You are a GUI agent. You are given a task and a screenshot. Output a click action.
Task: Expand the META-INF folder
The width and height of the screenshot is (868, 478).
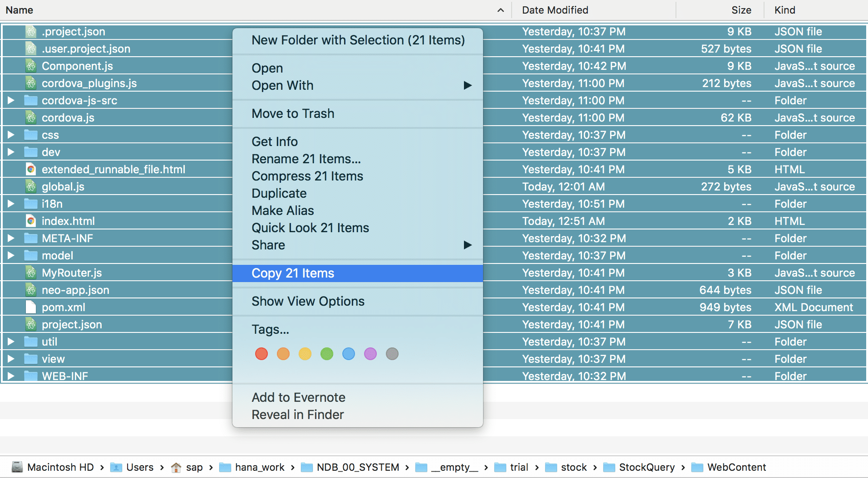tap(11, 239)
